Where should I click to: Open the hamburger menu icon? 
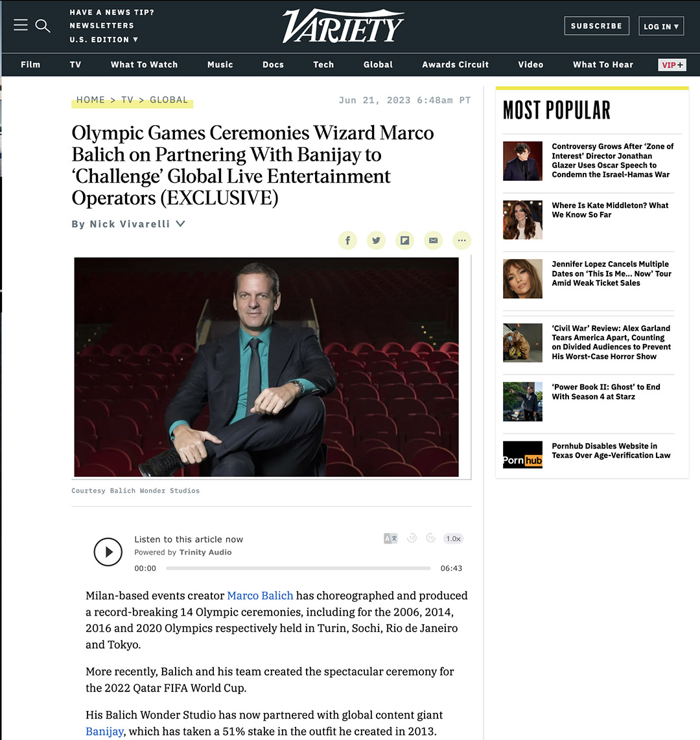[x=20, y=25]
